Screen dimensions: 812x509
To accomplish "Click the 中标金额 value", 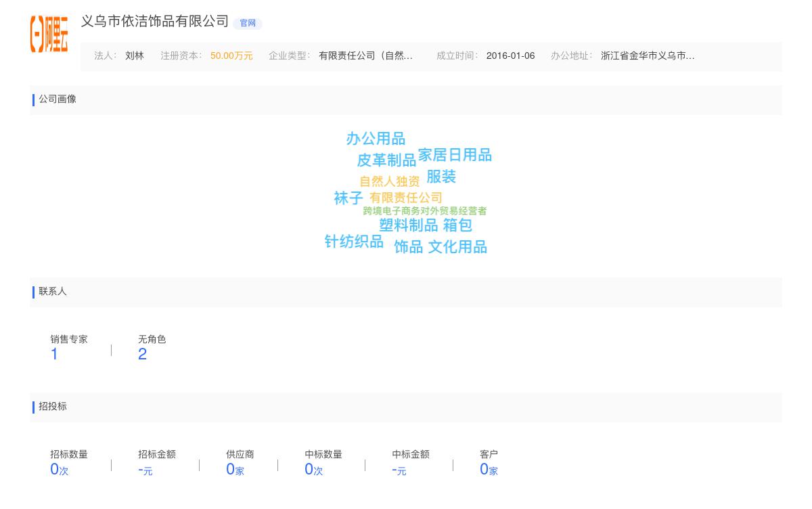I will 399,470.
